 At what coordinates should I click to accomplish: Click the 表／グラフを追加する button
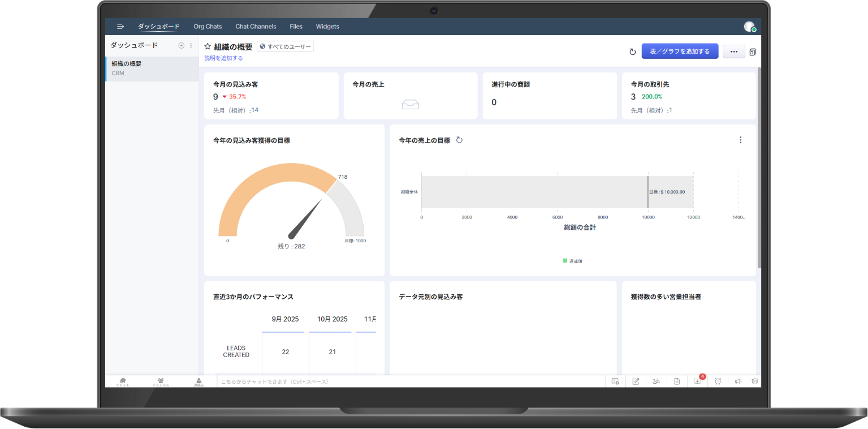[x=680, y=51]
